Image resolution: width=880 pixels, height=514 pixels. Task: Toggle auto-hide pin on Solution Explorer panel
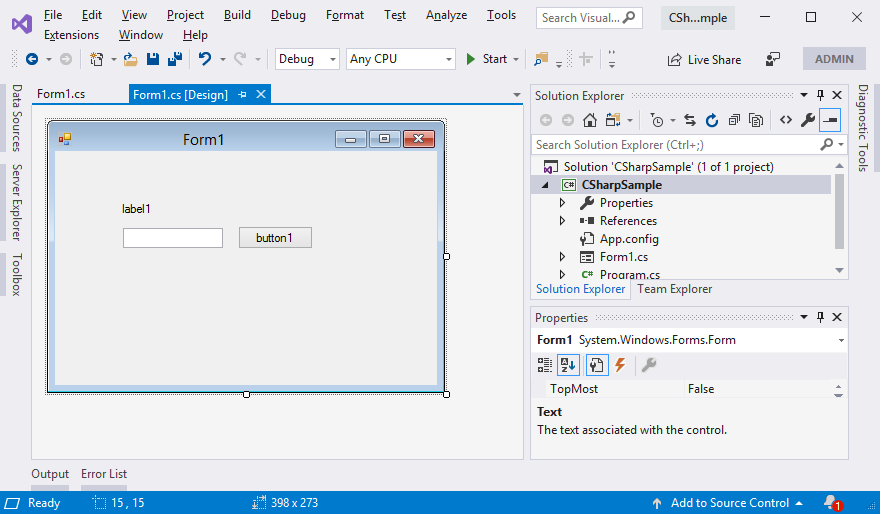tap(820, 95)
